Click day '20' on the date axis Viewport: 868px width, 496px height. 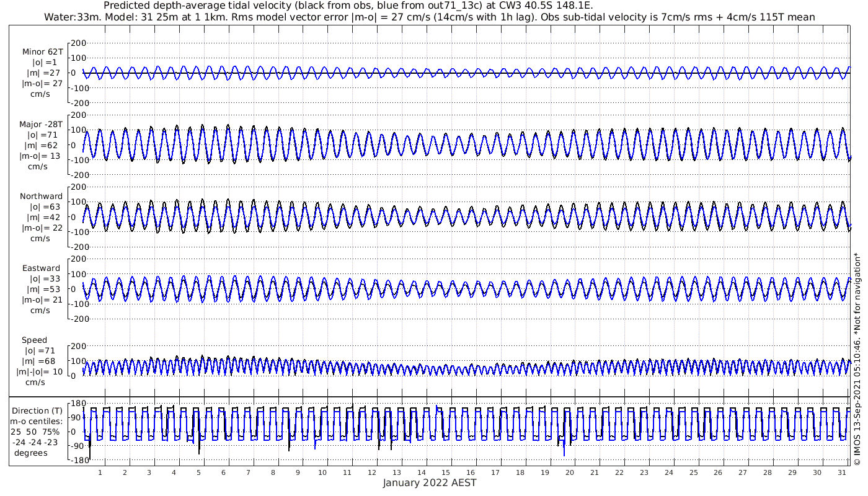tap(570, 472)
